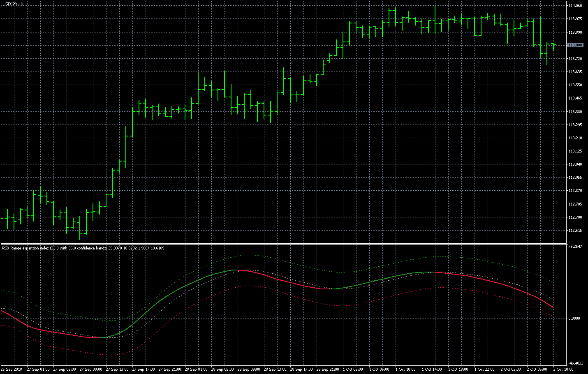Select the 2 Oct 10:00 time label
This screenshot has width=588, height=374.
(563, 369)
